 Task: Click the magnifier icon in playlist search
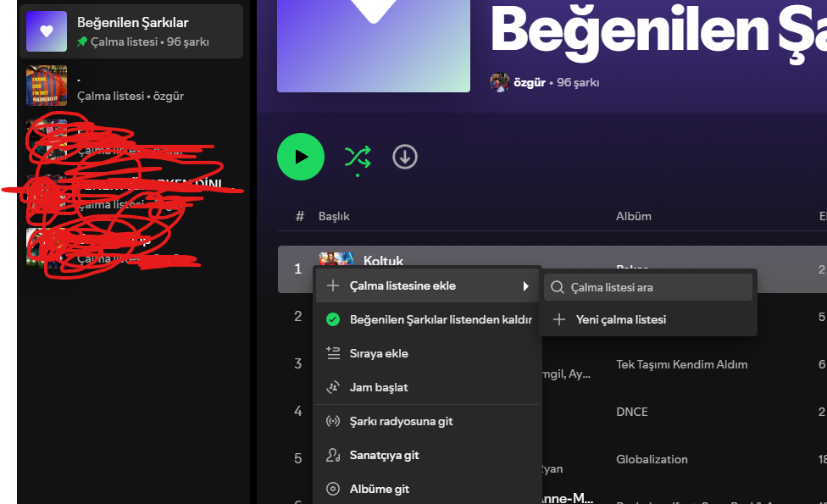557,287
